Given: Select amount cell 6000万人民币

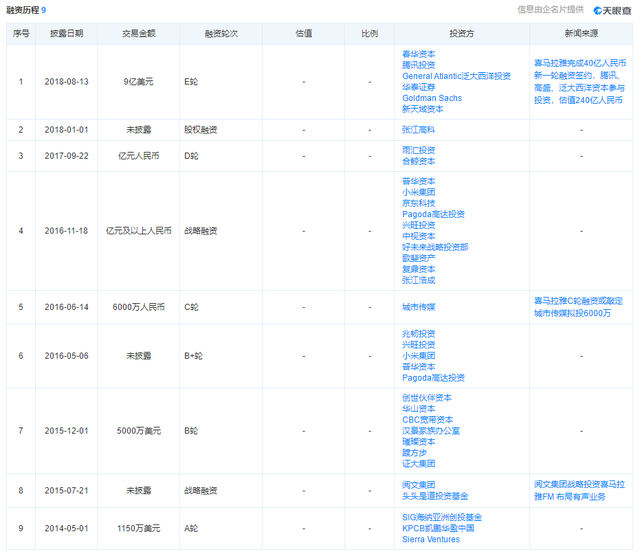Looking at the screenshot, I should tap(138, 307).
